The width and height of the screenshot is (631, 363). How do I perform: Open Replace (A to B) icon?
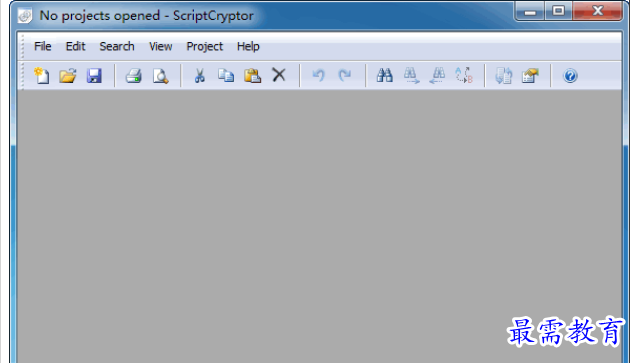point(464,75)
